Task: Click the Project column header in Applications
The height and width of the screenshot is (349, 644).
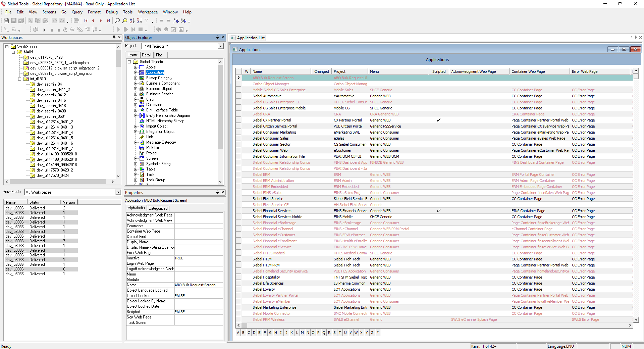Action: click(350, 71)
